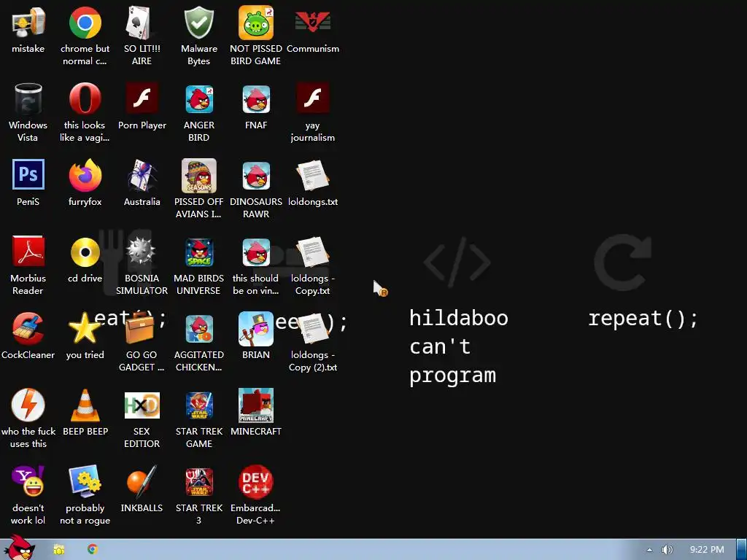Open the Angry Bird Start button
The width and height of the screenshot is (747, 560).
pos(20,548)
